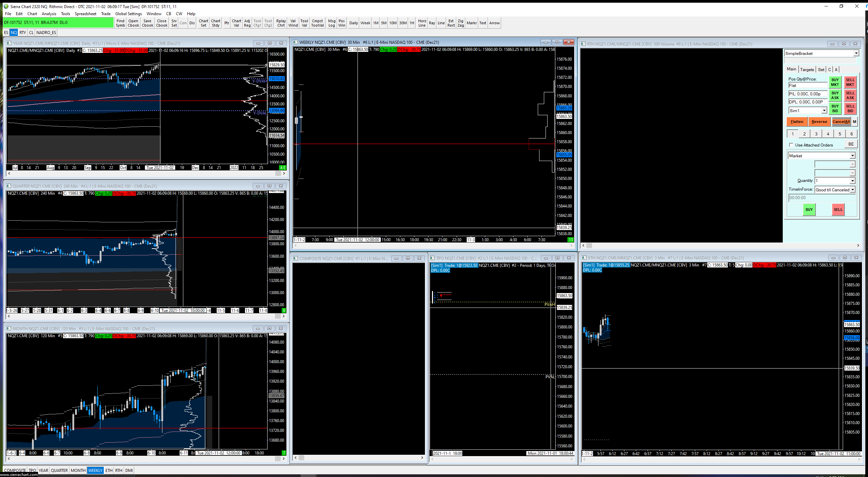Open the Global Settings menu
This screenshot has height=477, width=868.
[x=128, y=14]
